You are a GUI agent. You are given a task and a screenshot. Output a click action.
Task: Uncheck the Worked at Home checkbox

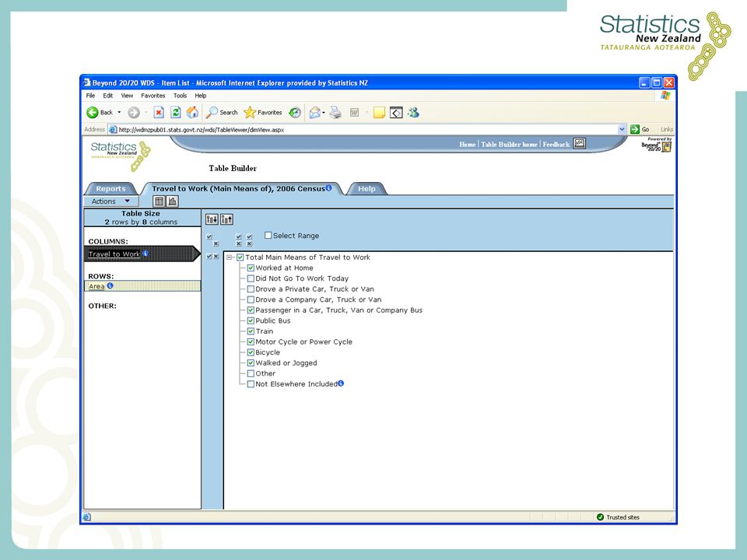(x=251, y=268)
